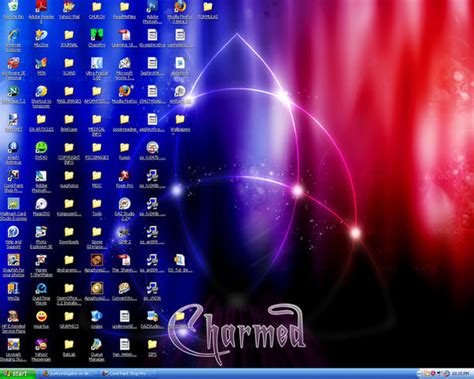Click the system tray clock
Image resolution: width=474 pixels, height=379 pixels.
point(460,374)
